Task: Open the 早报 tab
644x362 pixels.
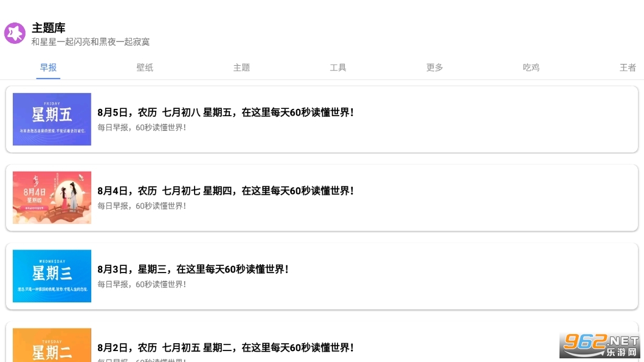Action: (48, 68)
